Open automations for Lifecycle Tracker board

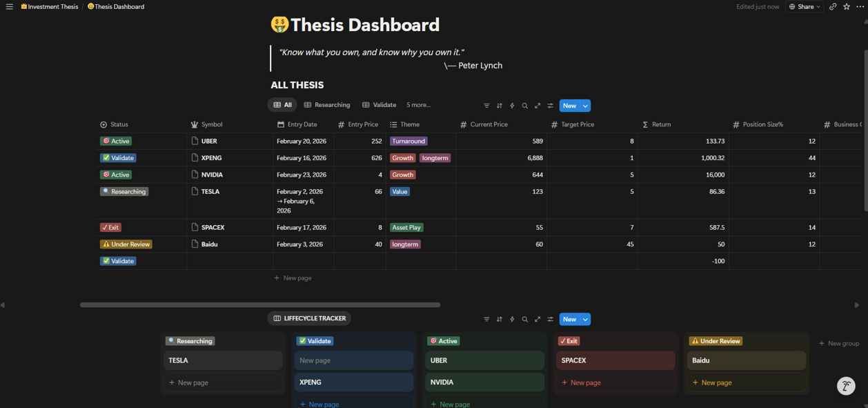tap(512, 319)
